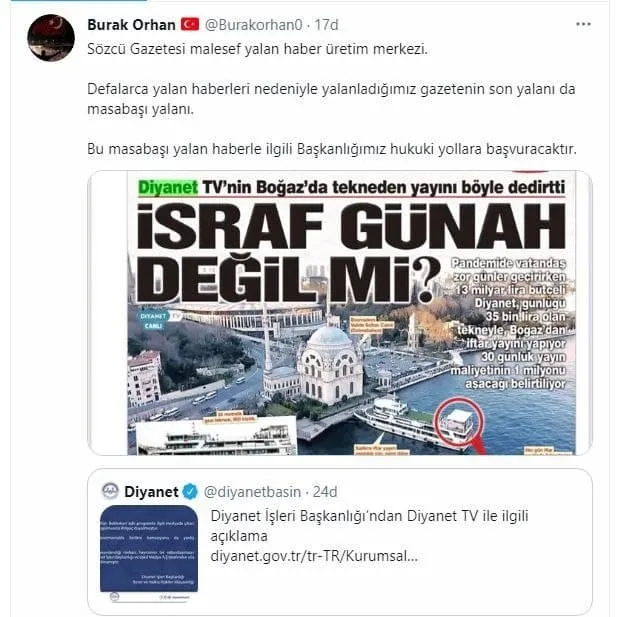Click the Diyanet TV logo in the image

[x=159, y=320]
